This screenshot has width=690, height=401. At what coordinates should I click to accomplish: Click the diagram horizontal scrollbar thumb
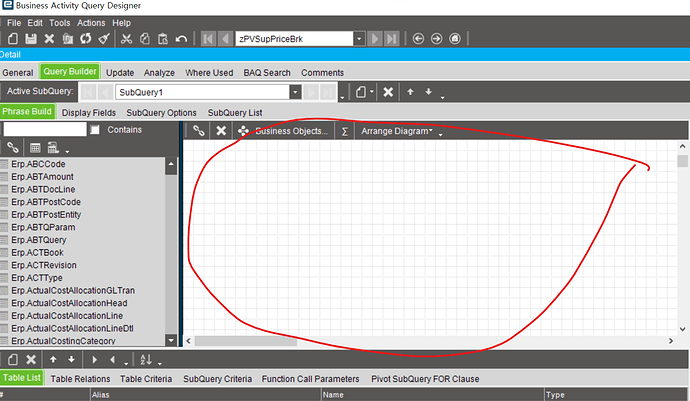246,341
